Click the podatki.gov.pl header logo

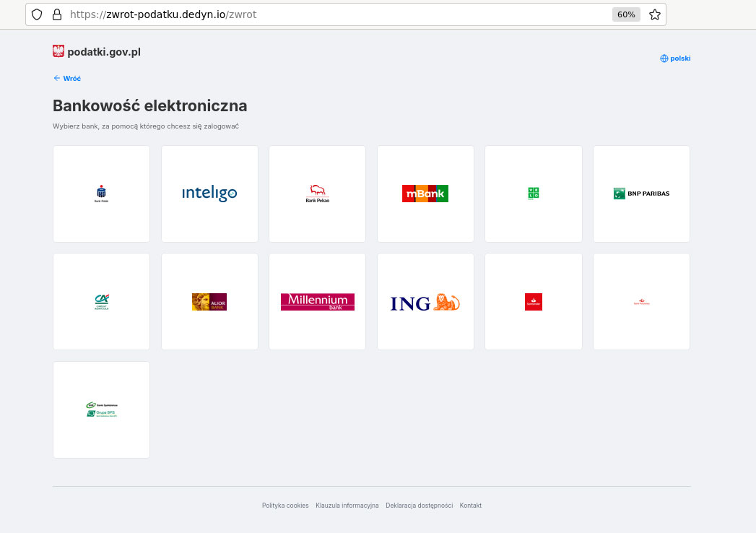97,51
